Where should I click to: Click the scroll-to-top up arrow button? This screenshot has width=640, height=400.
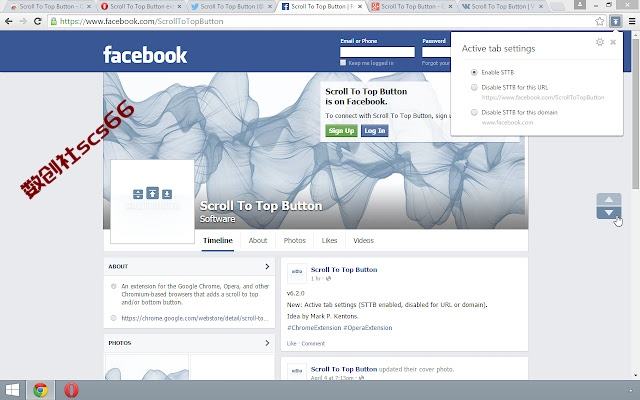pos(609,200)
